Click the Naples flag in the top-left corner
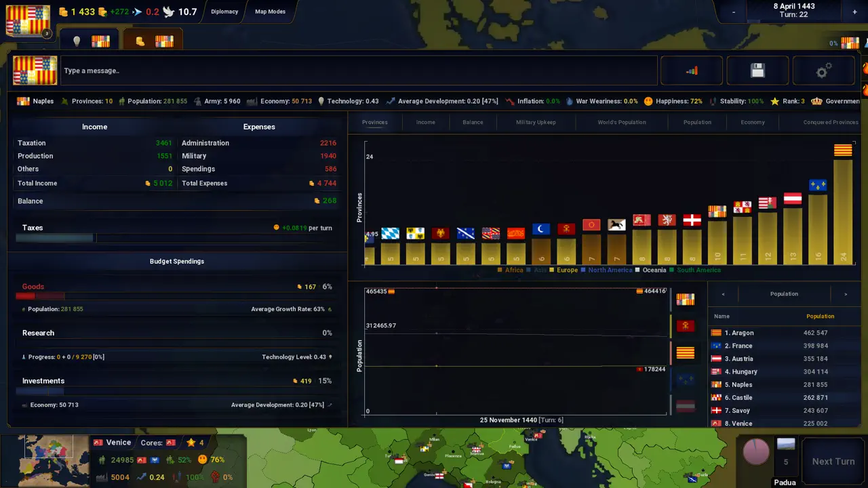Viewport: 868px width, 488px height. [28, 20]
